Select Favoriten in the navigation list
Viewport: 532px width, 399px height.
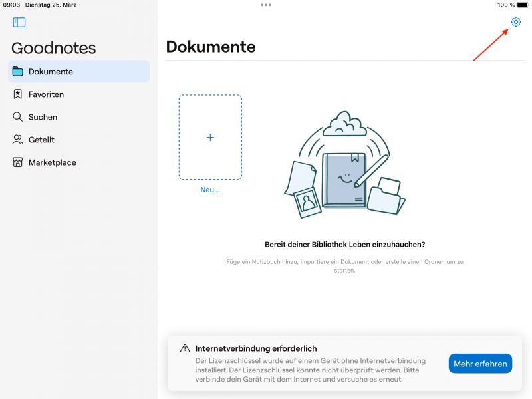47,94
